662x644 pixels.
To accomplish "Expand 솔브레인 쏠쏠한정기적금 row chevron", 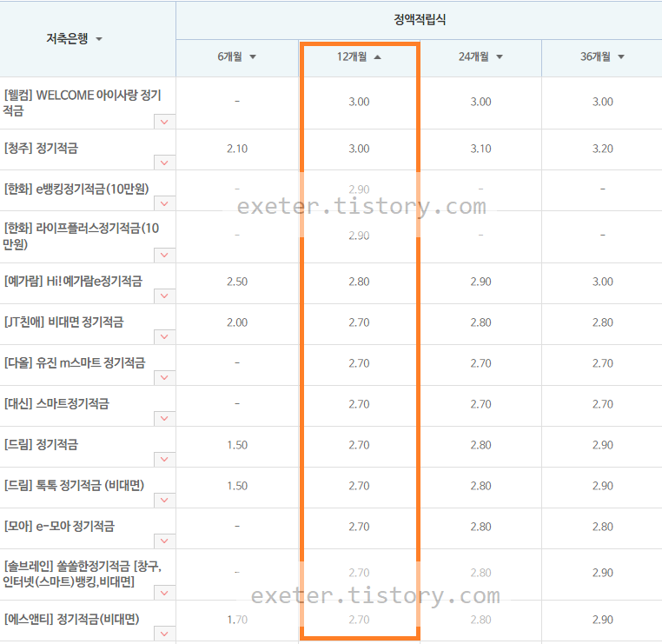I will coord(165,594).
